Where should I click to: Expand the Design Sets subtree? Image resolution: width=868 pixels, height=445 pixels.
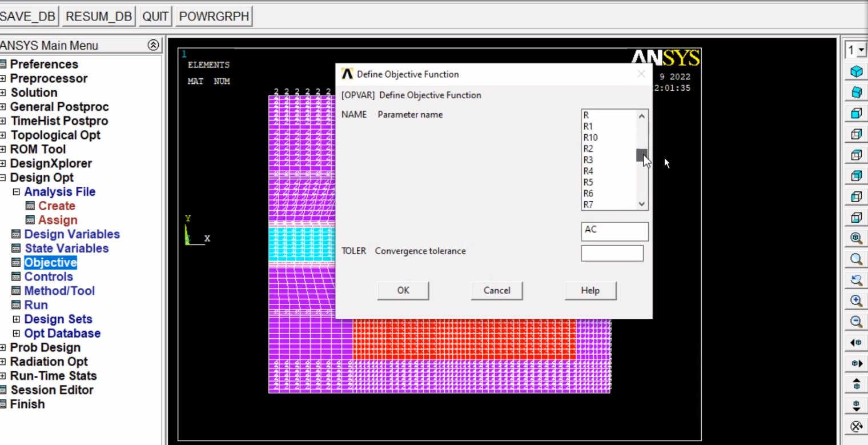click(16, 319)
